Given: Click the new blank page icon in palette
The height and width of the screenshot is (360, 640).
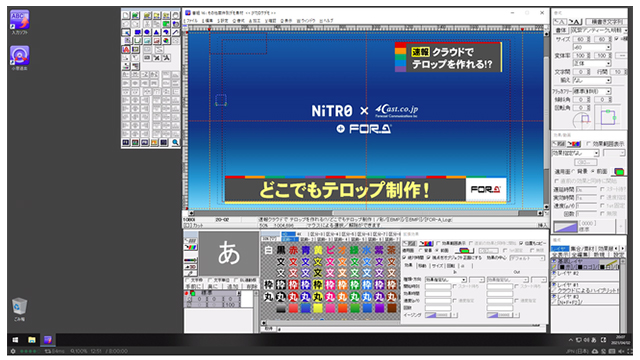Looking at the screenshot, I should [x=126, y=15].
